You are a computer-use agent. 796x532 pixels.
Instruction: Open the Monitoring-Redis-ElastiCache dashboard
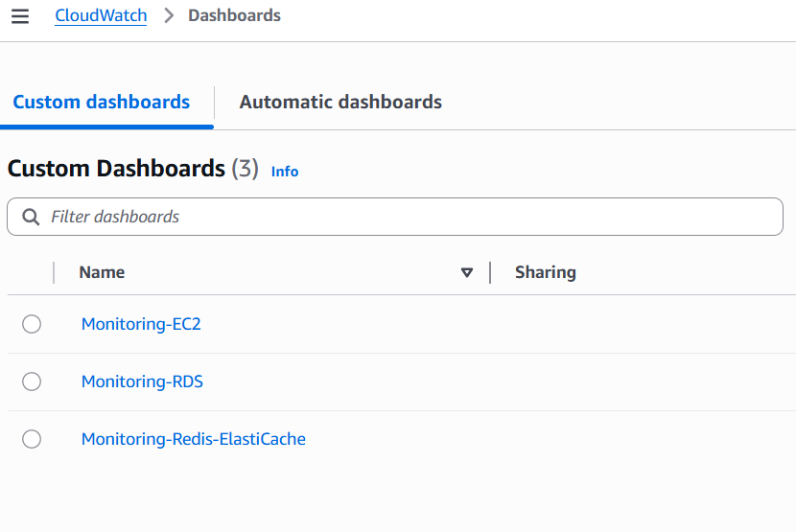coord(193,439)
